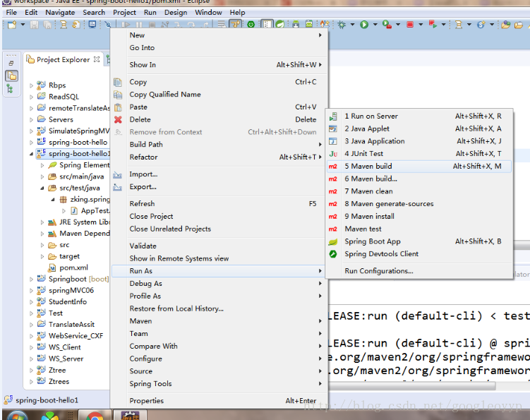Select the StudentInfo project
This screenshot has height=420, width=530.
(x=67, y=301)
